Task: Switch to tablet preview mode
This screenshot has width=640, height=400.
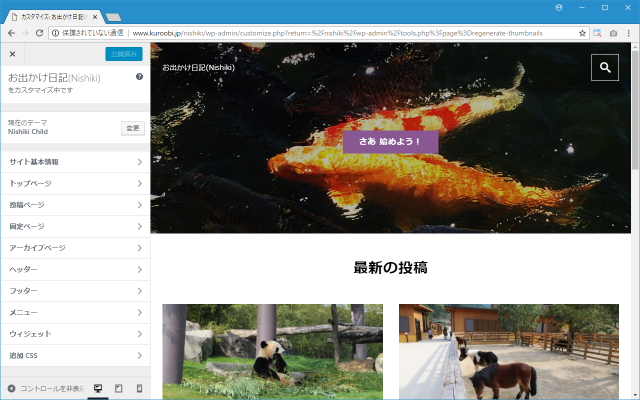Action: click(x=119, y=388)
